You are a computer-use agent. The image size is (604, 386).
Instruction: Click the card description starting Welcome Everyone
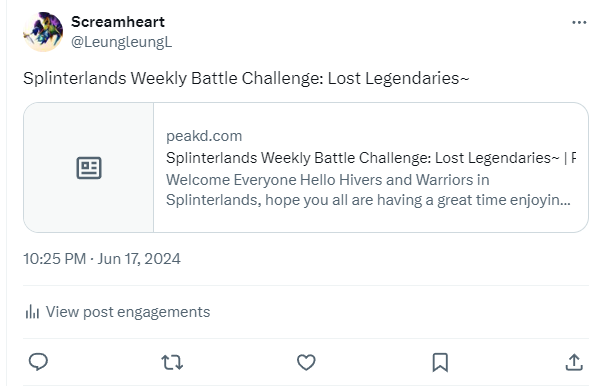click(368, 190)
